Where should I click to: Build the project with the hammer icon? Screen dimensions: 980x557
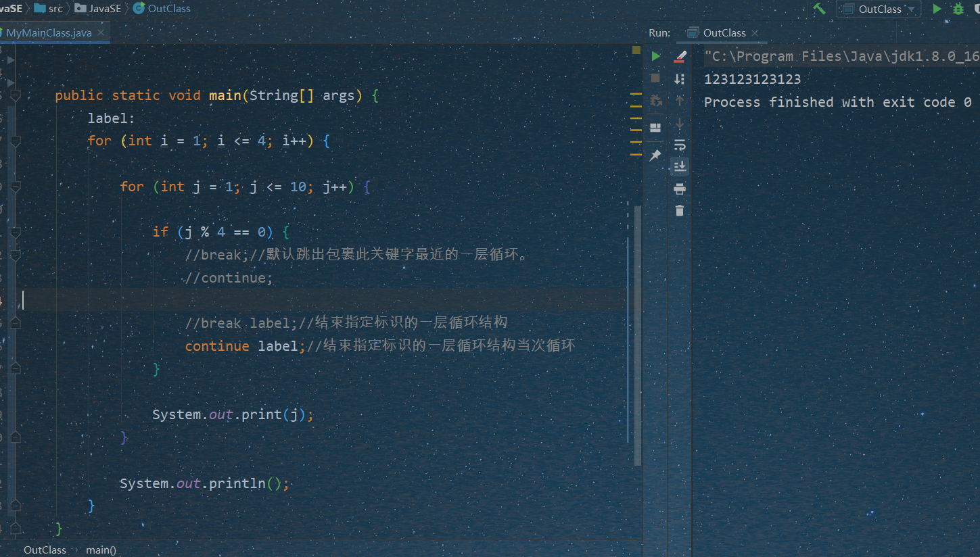(x=820, y=9)
